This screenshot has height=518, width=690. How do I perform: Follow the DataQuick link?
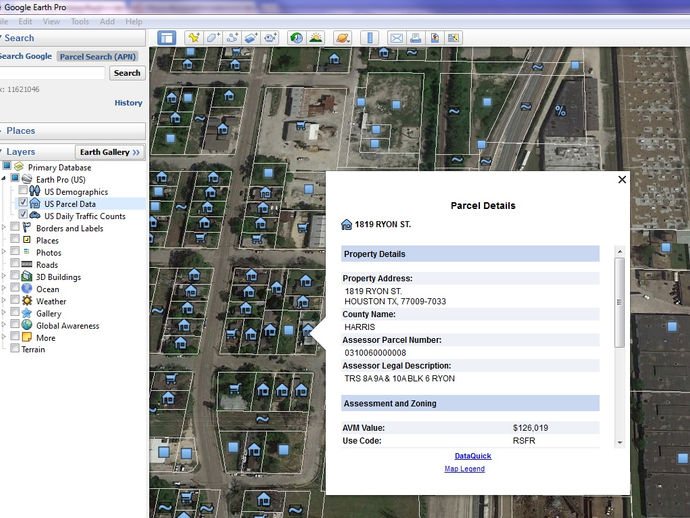pos(473,456)
